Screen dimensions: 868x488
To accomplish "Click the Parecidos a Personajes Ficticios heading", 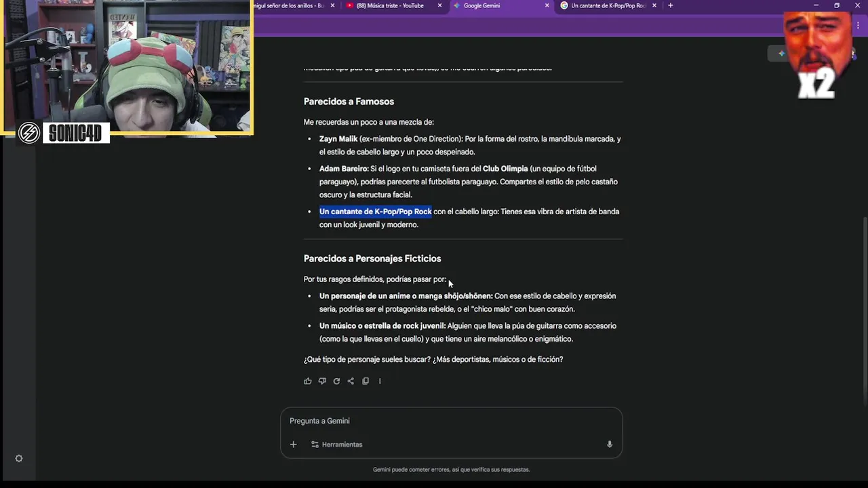I will click(372, 259).
